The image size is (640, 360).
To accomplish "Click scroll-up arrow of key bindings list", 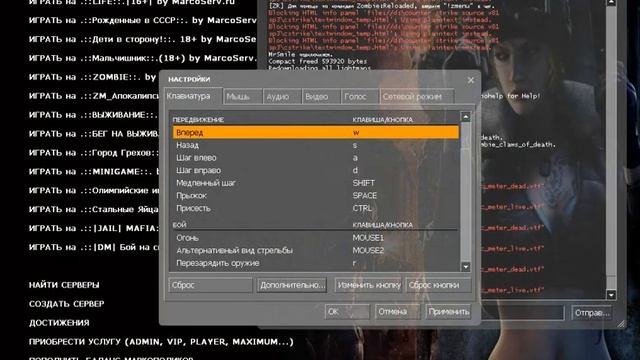I will [x=466, y=117].
